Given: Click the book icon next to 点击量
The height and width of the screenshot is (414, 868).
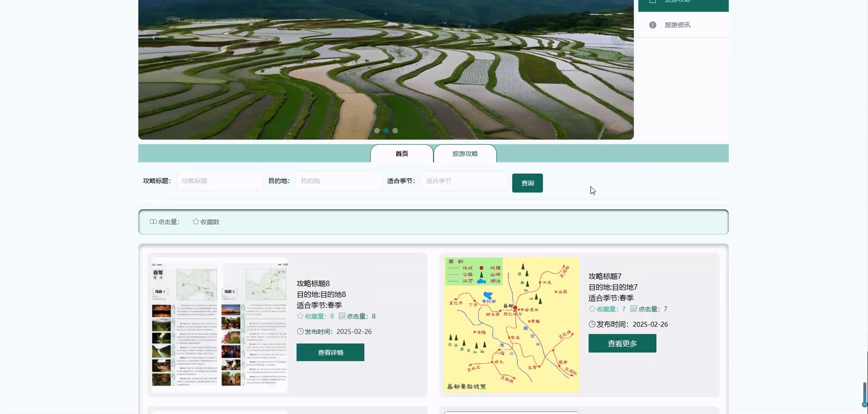Looking at the screenshot, I should (153, 222).
